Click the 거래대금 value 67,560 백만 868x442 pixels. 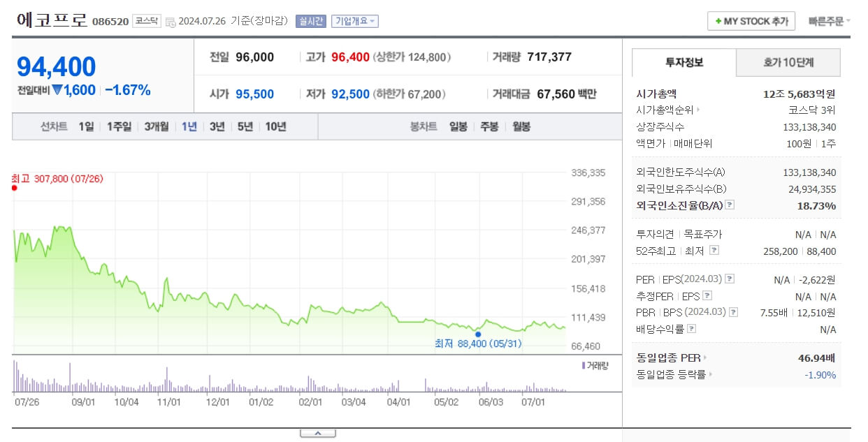coord(567,94)
